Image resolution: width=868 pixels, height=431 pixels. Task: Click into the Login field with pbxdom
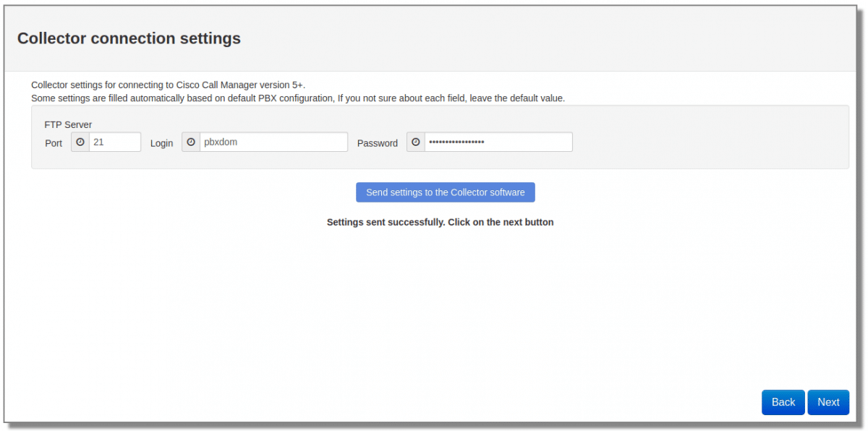pos(273,142)
